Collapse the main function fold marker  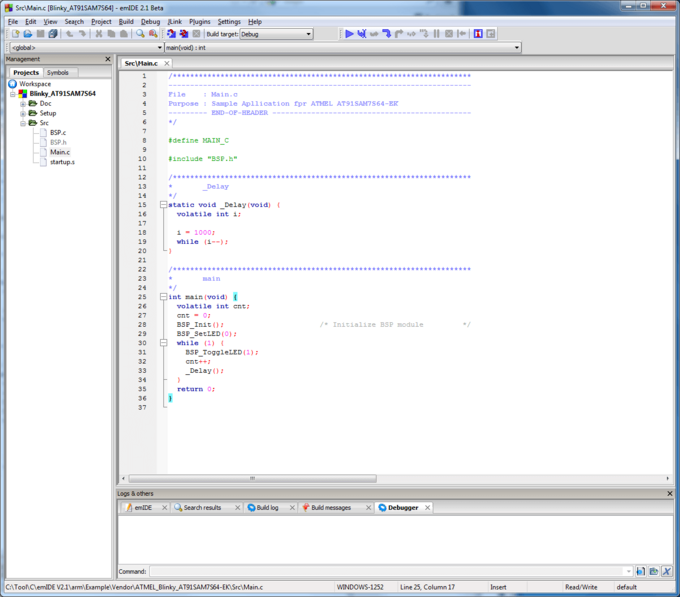tap(163, 297)
